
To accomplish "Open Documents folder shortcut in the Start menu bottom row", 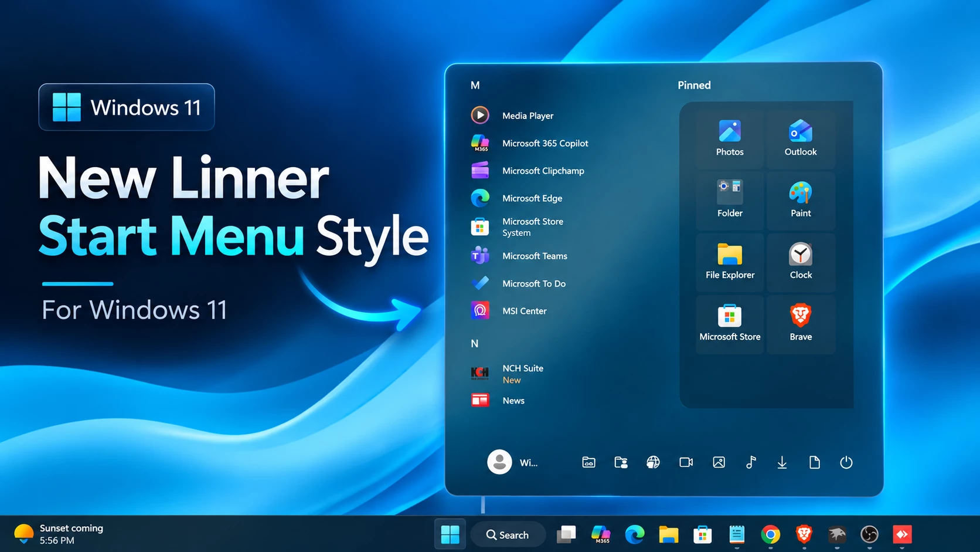I will 814,462.
